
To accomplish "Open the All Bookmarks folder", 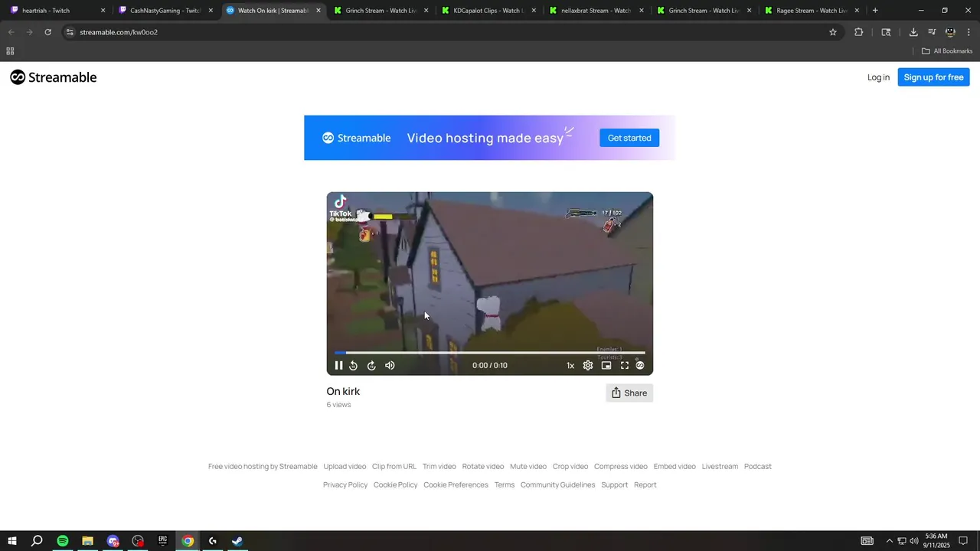I will 947,51.
